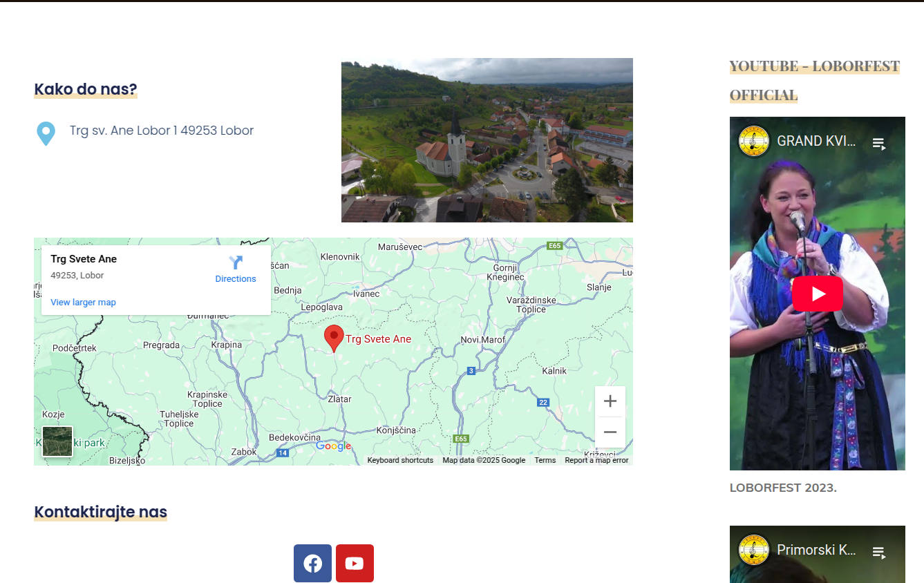
Task: Click channel logo on Primorski video
Action: tap(753, 550)
